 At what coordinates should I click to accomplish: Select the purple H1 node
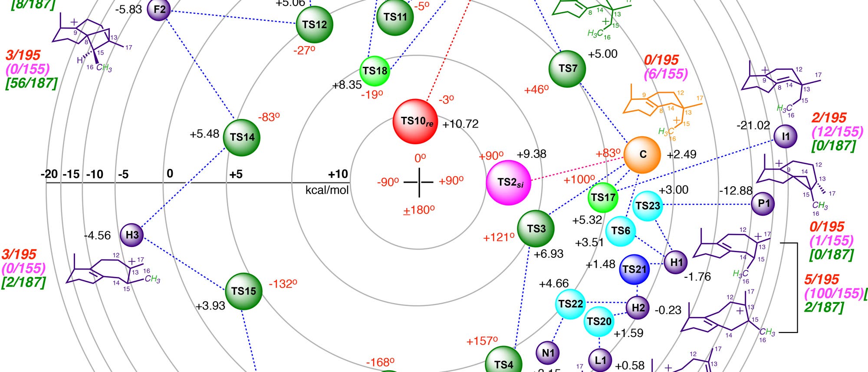coord(676,262)
